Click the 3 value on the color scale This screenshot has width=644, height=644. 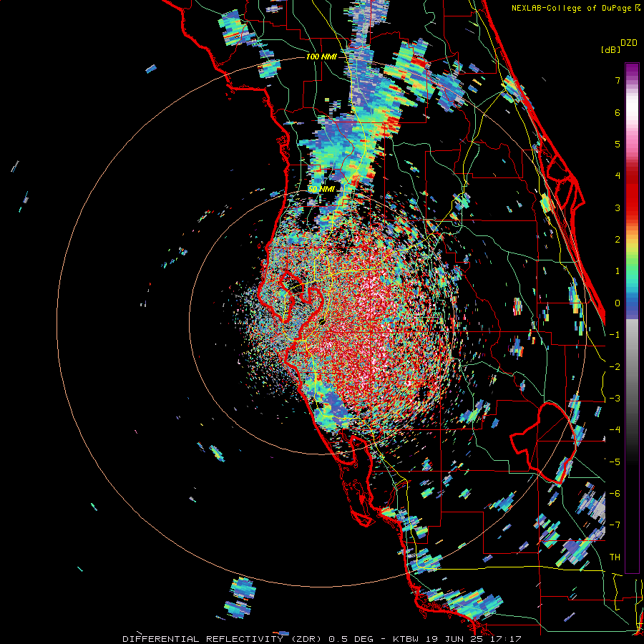[x=618, y=208]
